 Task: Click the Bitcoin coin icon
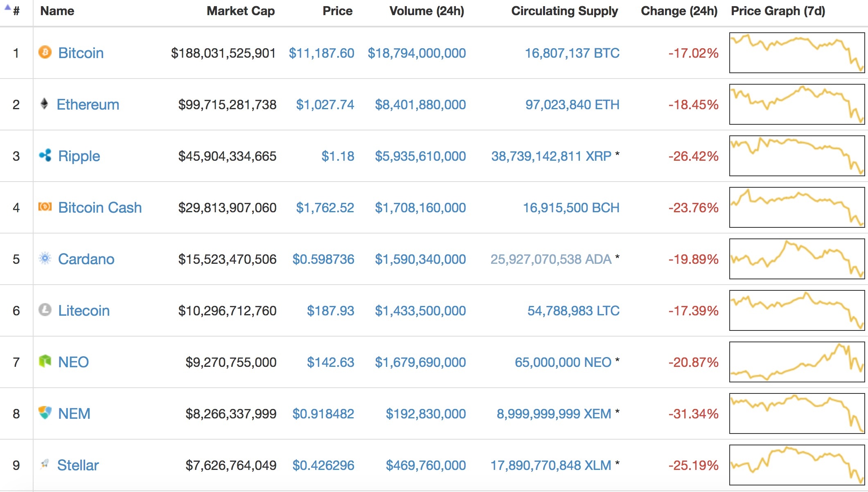click(45, 53)
